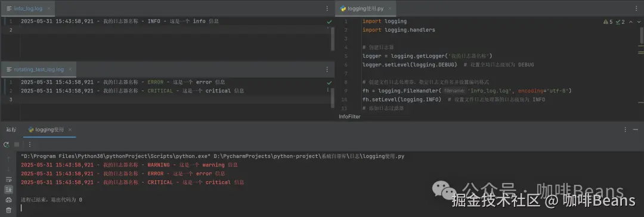Click the logger.setLevel(logging.DEBUG) line
Viewport: 644px width, 217px height.
pos(448,64)
